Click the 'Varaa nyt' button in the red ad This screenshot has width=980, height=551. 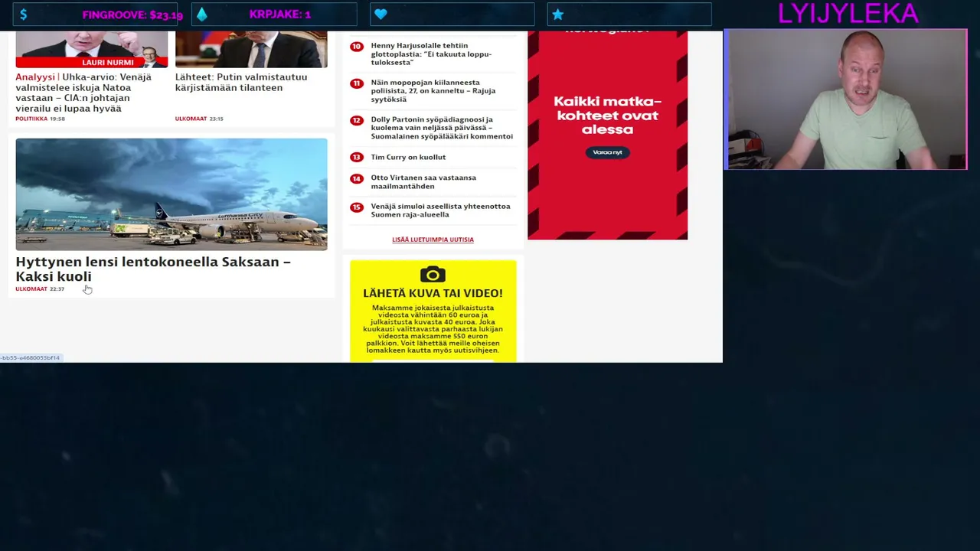607,152
